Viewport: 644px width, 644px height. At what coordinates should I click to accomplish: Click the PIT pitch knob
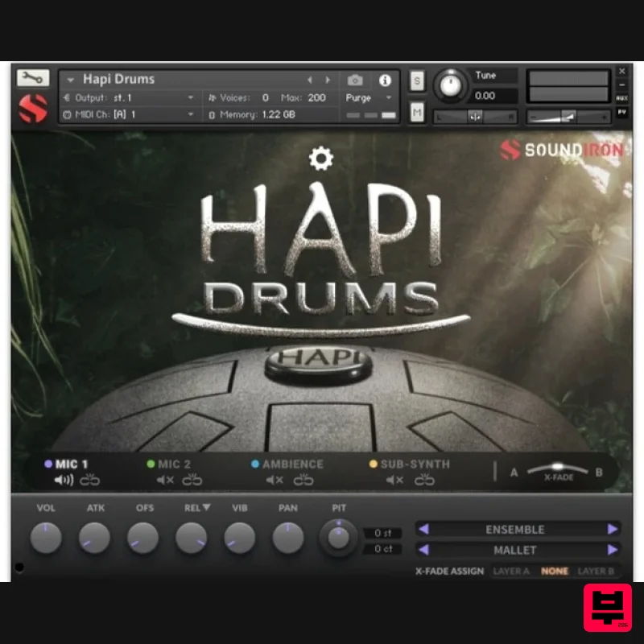pyautogui.click(x=338, y=537)
